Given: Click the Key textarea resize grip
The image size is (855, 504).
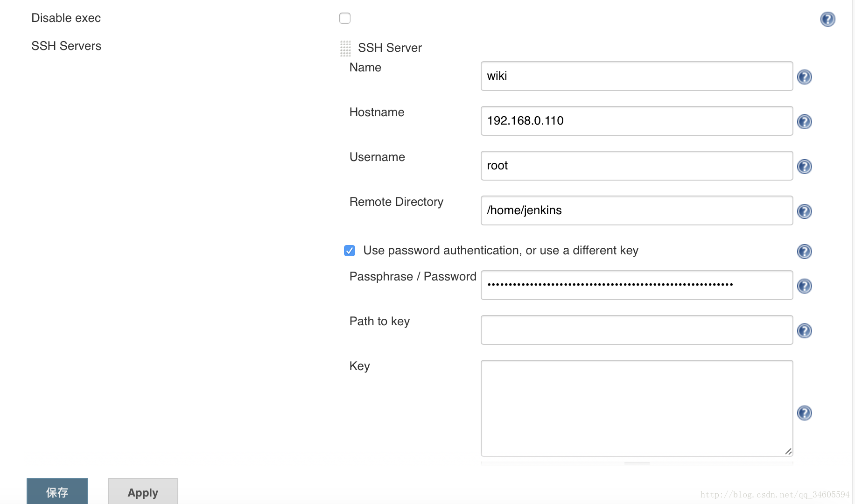Looking at the screenshot, I should coord(788,451).
